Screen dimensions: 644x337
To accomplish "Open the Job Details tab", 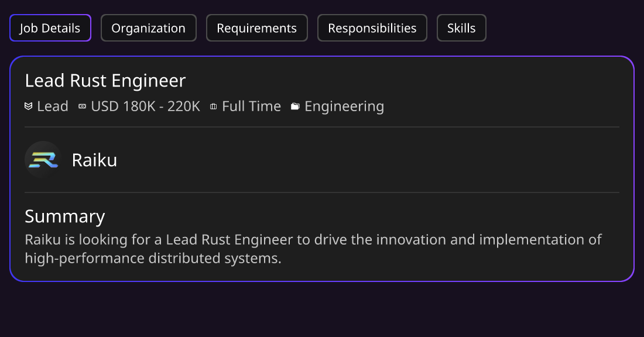I will (50, 28).
